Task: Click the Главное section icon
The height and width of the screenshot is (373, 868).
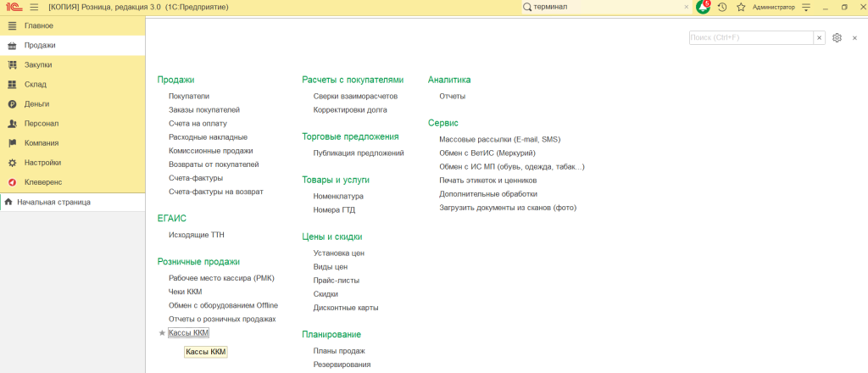Action: tap(12, 25)
